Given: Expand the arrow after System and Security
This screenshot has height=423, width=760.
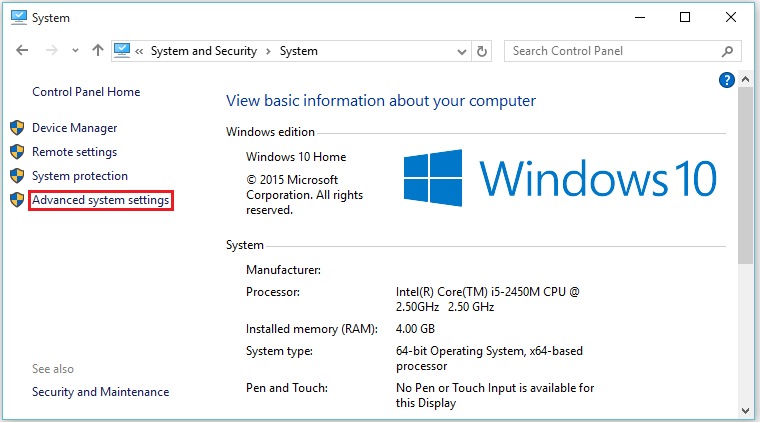Looking at the screenshot, I should pos(268,51).
